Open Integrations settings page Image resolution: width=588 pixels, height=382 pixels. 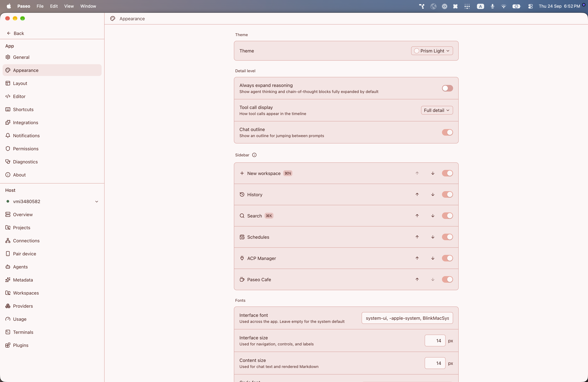pos(52,123)
